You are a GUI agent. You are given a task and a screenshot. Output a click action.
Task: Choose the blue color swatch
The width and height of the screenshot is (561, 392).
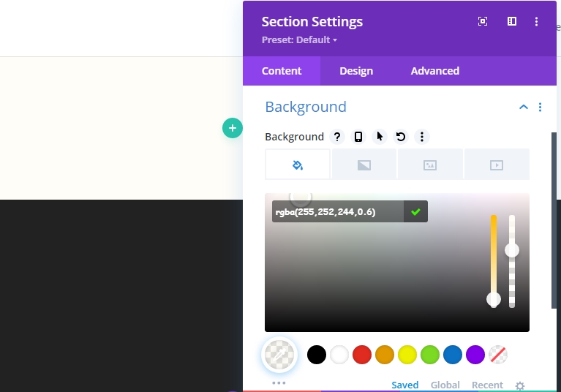[x=453, y=355]
